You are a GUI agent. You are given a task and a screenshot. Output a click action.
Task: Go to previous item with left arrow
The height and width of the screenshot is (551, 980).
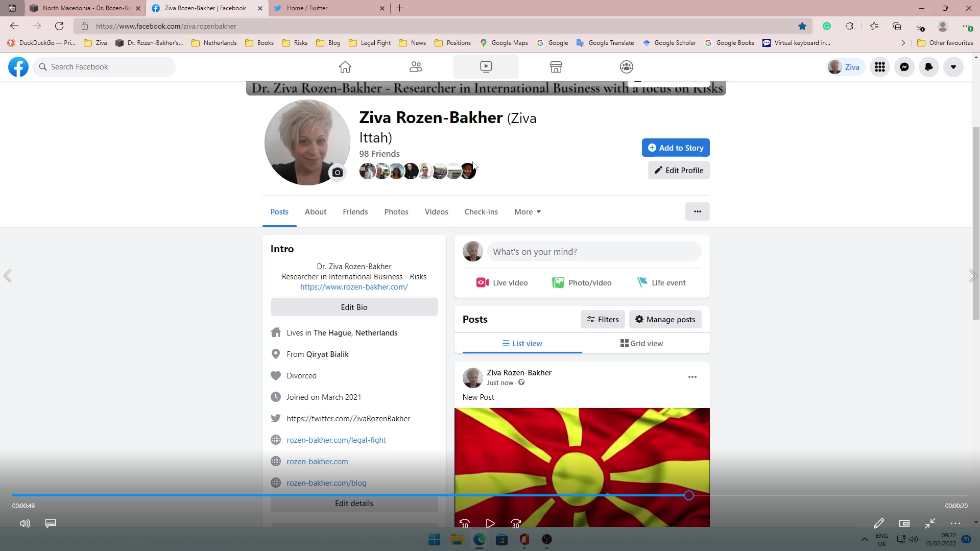tap(8, 276)
